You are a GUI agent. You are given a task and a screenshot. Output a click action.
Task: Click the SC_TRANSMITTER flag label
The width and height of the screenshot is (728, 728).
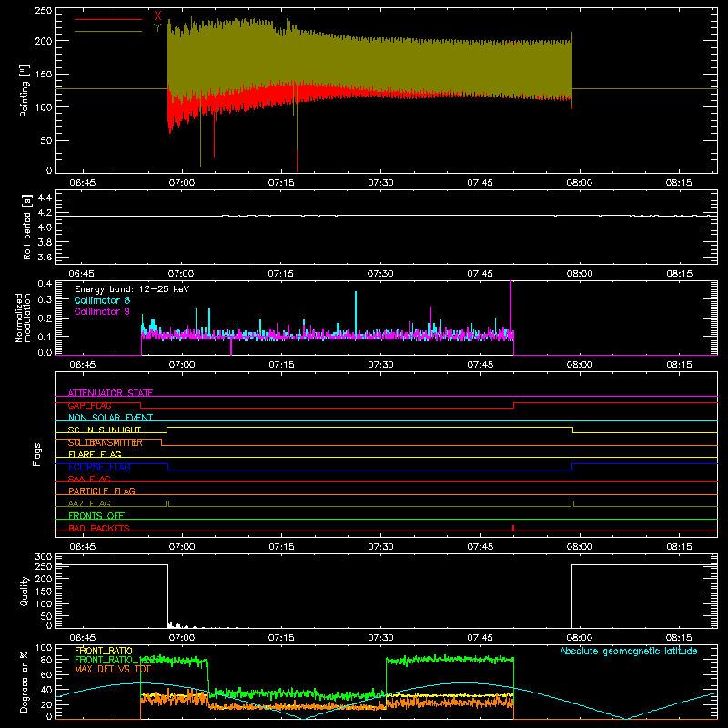click(106, 442)
